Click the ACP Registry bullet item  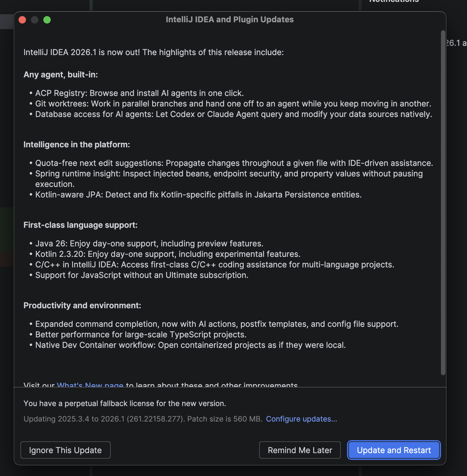[139, 93]
